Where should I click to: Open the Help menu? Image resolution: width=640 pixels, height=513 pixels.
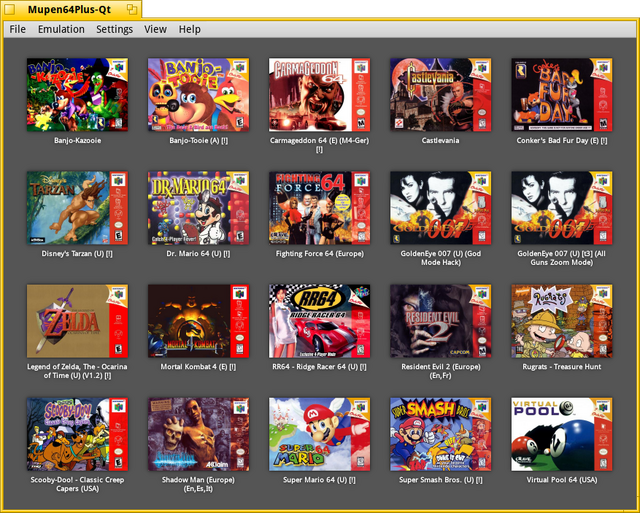coord(190,29)
